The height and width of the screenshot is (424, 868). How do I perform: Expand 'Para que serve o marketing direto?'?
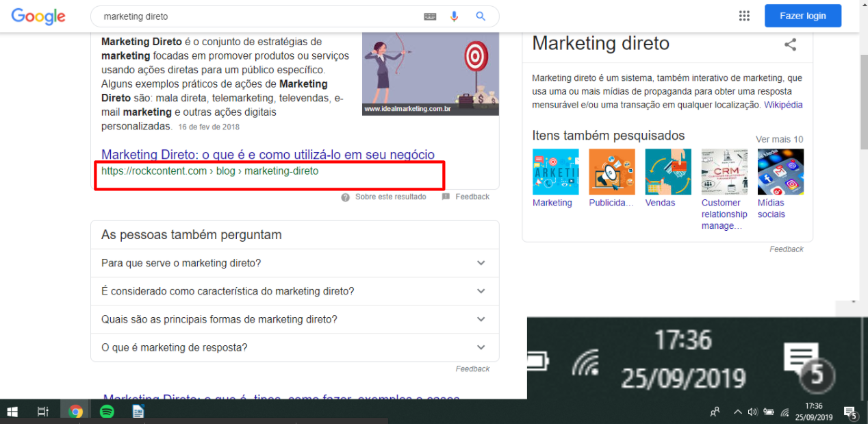481,263
